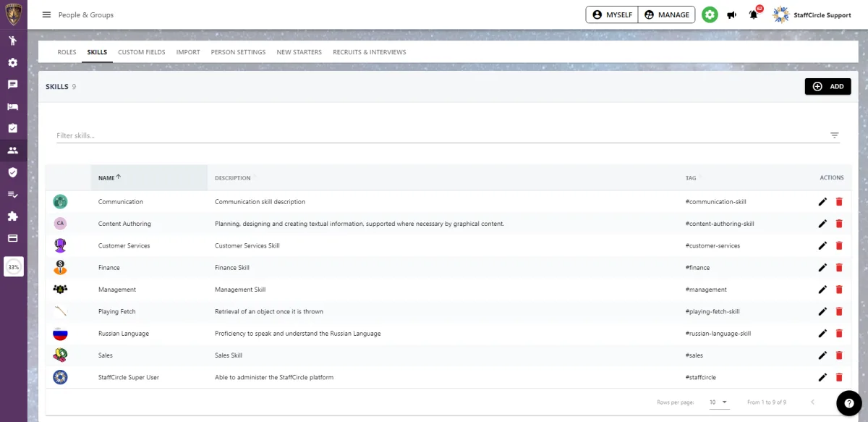Switch to MYSELF view

pos(611,14)
